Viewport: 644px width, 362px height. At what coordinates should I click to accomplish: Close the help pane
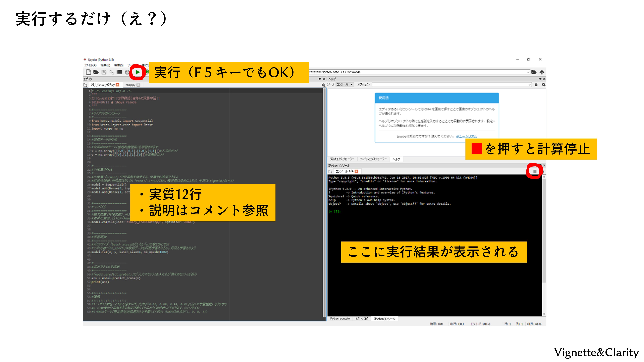544,79
